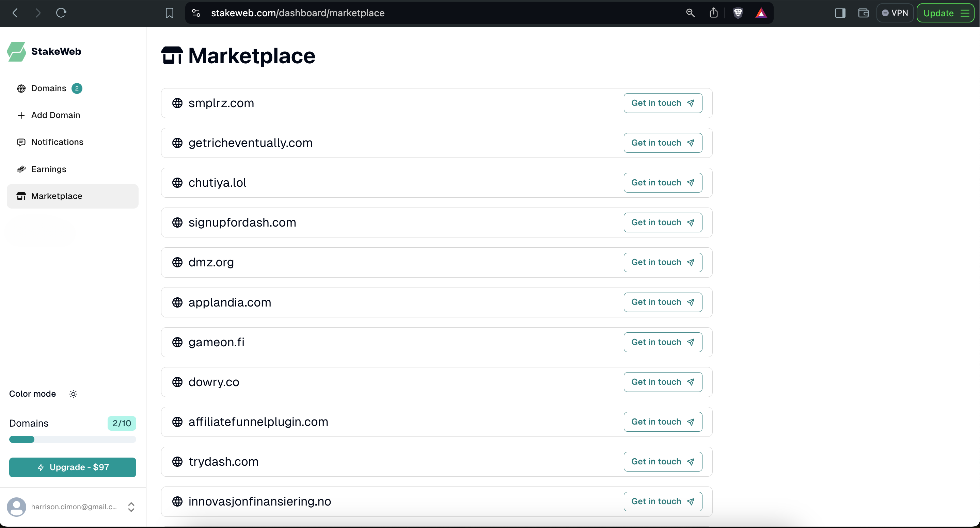This screenshot has width=980, height=528.
Task: Click the StakeWeb logo icon
Action: click(17, 51)
